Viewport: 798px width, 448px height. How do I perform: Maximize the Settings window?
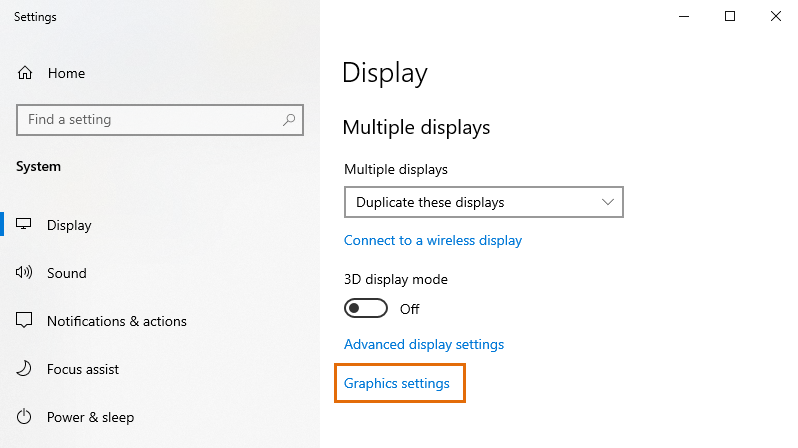[x=730, y=16]
